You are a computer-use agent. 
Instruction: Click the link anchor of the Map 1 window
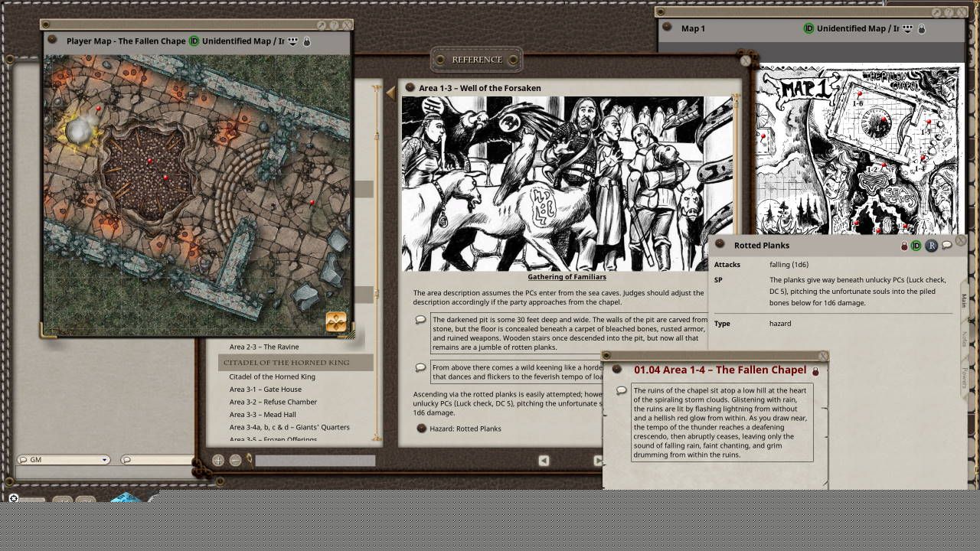668,28
